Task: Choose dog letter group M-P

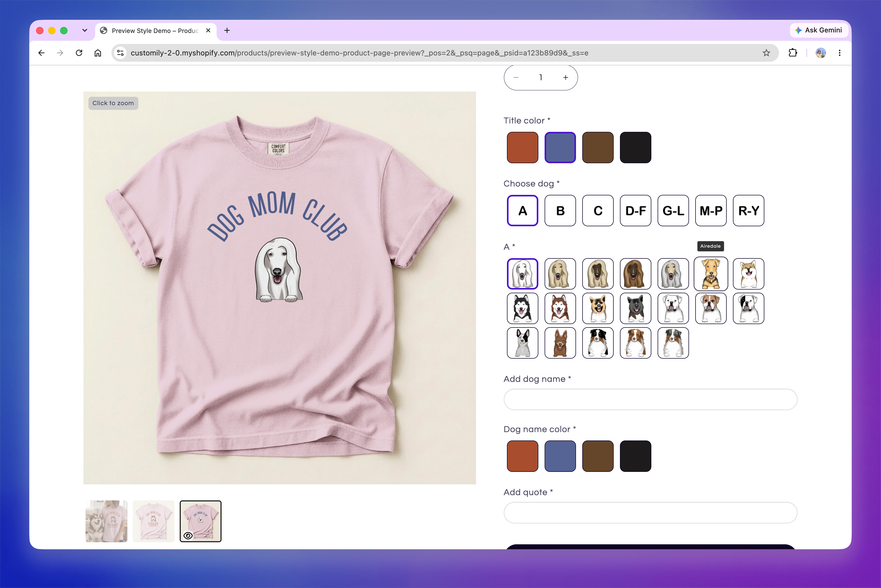Action: 711,210
